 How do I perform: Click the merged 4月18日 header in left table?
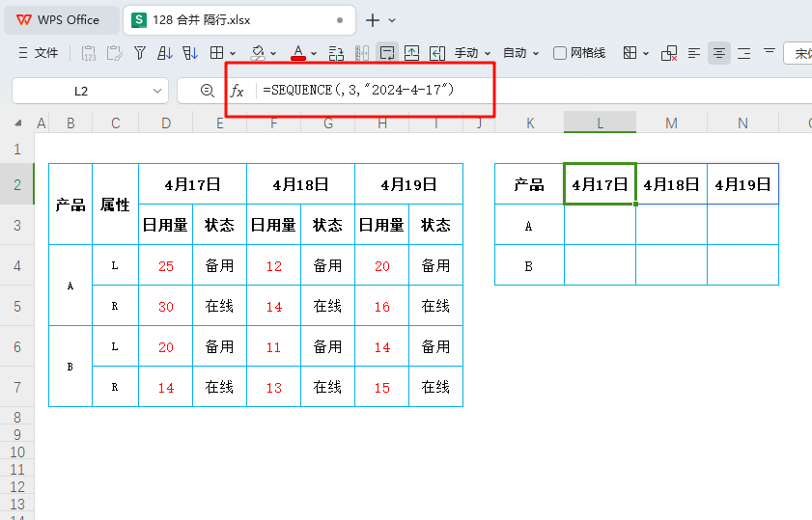click(x=301, y=184)
